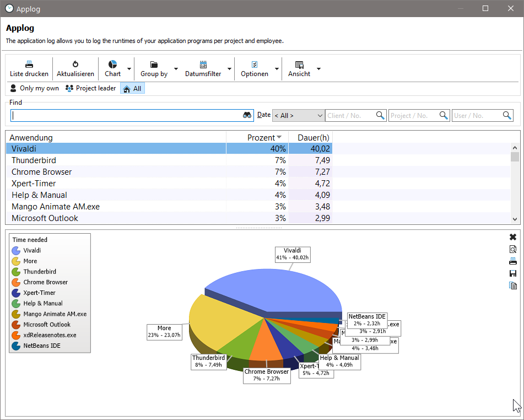
Task: Select the Microsoft Outlook table row
Action: coord(169,218)
